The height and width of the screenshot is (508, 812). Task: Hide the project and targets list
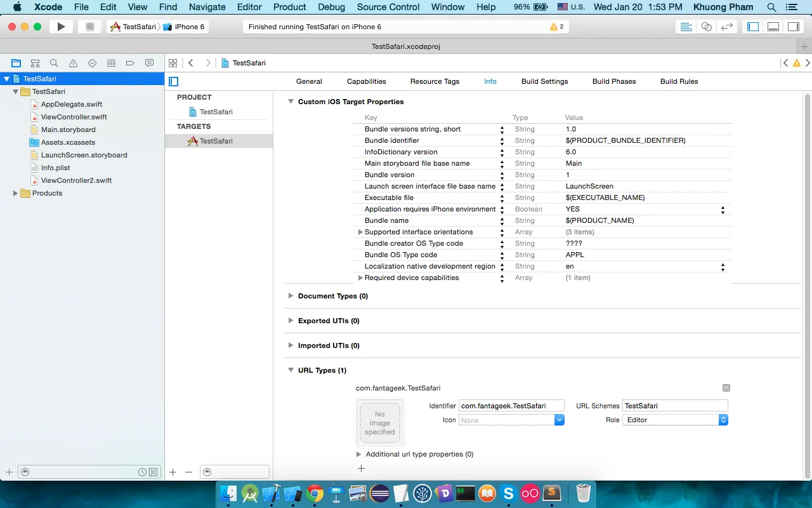pyautogui.click(x=174, y=81)
